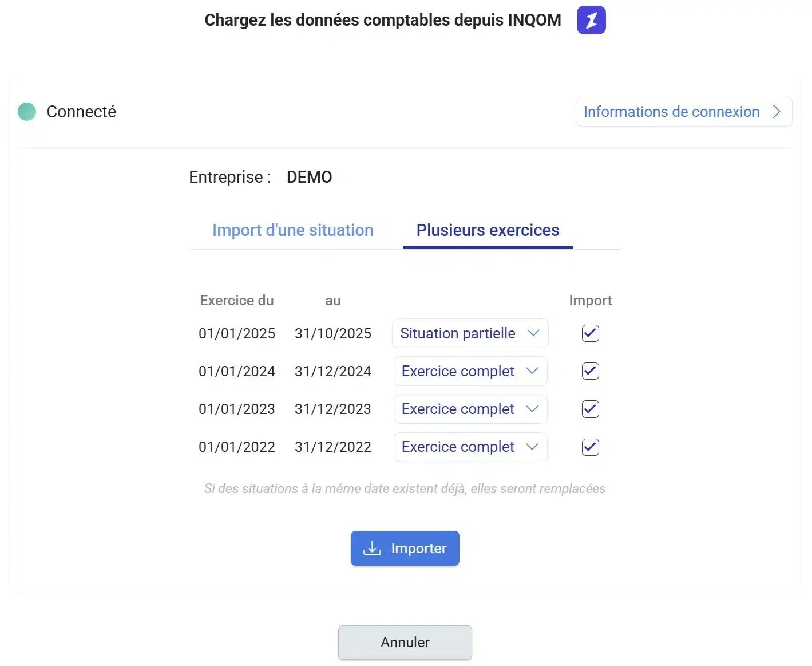Uncheck import checkbox for 2024 exercice
The width and height of the screenshot is (812, 666).
pos(590,371)
